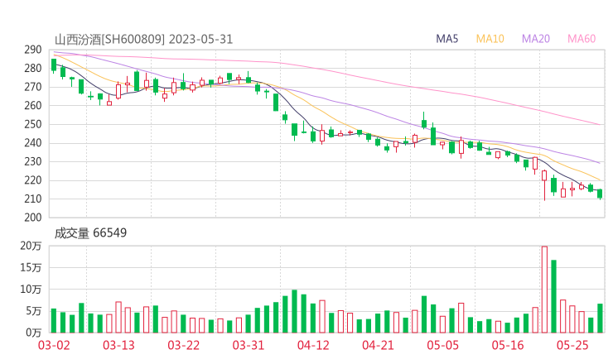The width and height of the screenshot is (613, 364).
Task: Click the MA60 legend label
Action: pyautogui.click(x=582, y=39)
